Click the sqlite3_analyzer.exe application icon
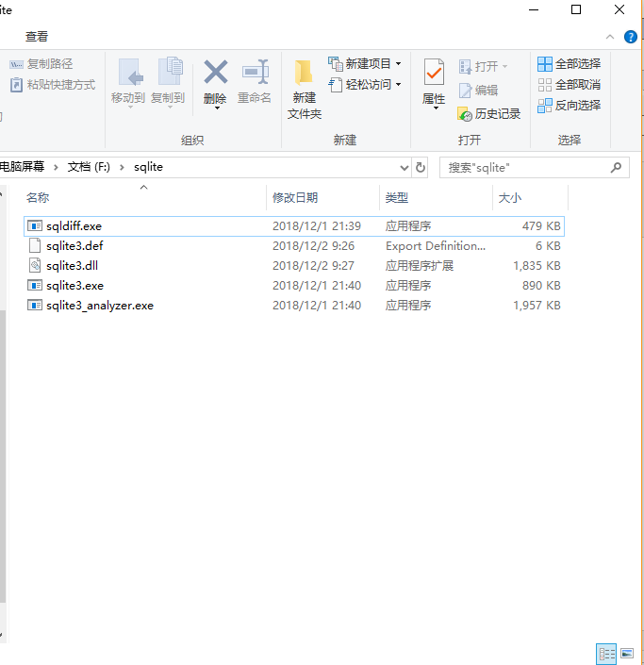Image resolution: width=644 pixels, height=665 pixels. [x=34, y=305]
